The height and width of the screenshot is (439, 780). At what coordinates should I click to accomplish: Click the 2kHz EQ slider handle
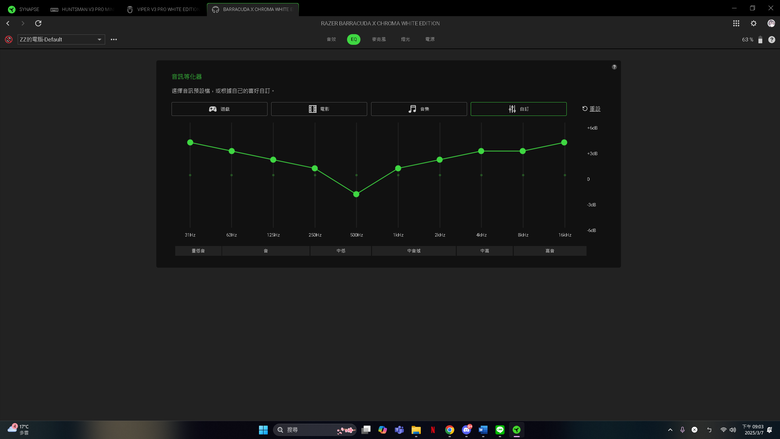(x=440, y=160)
